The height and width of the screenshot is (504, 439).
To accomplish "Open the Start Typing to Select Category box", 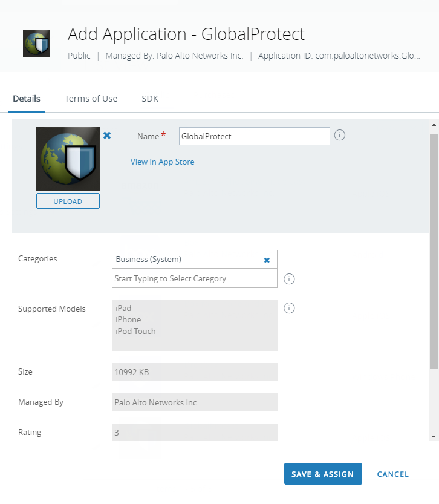I will click(x=194, y=279).
